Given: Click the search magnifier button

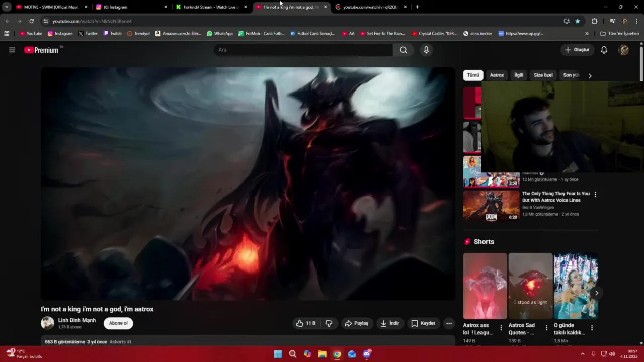Looking at the screenshot, I should [x=404, y=50].
